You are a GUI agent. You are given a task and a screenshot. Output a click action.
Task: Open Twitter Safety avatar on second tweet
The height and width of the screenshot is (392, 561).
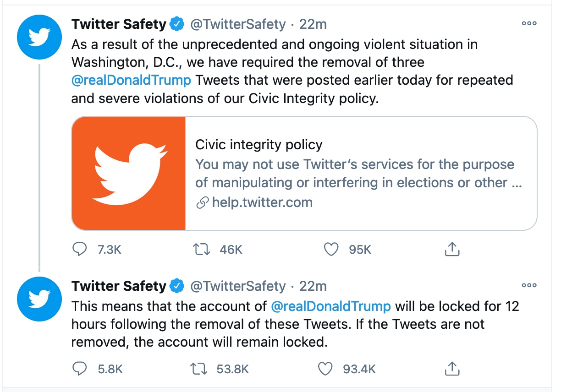click(39, 299)
